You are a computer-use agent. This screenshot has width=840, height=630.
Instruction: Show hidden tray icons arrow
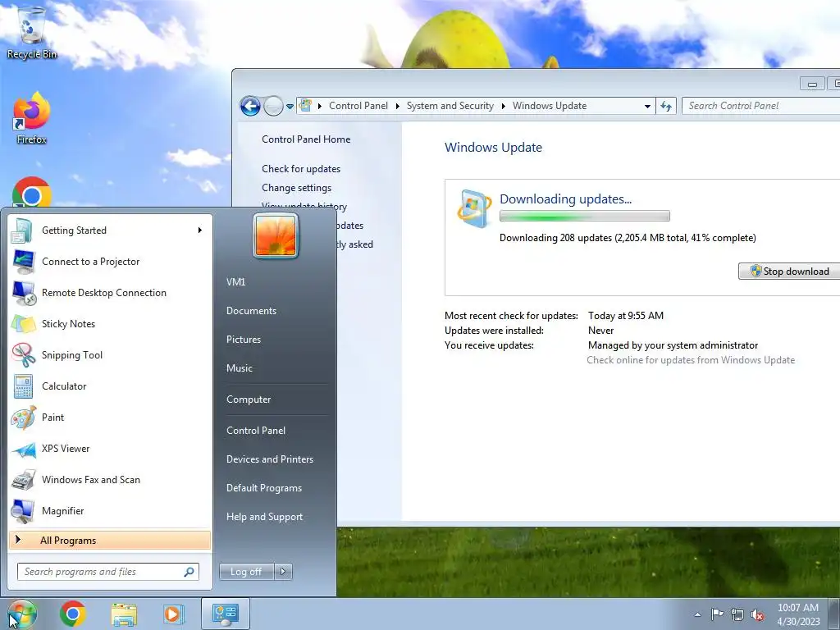(x=697, y=614)
